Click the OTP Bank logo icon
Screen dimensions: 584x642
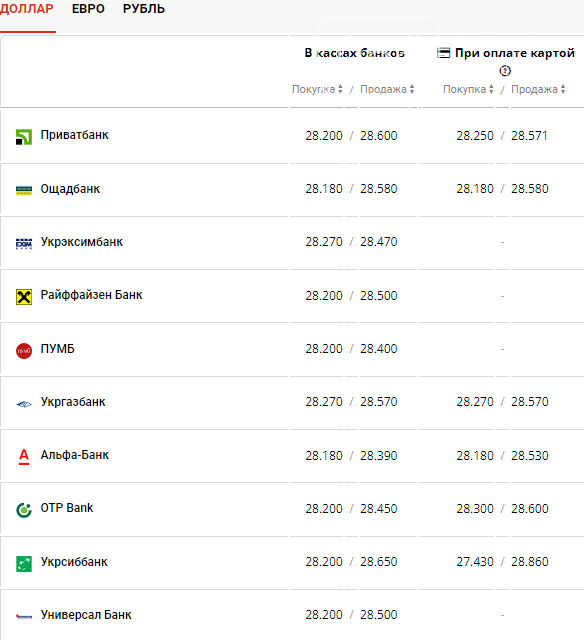click(x=24, y=510)
